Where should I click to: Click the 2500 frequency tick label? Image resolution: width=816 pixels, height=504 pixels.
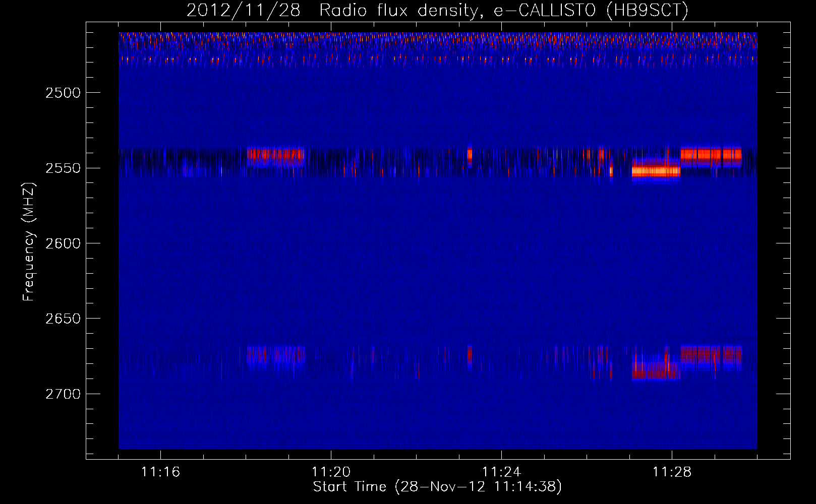pos(63,93)
